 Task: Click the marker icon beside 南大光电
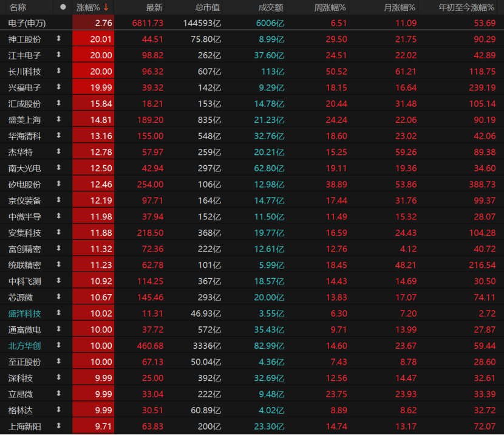[58, 168]
